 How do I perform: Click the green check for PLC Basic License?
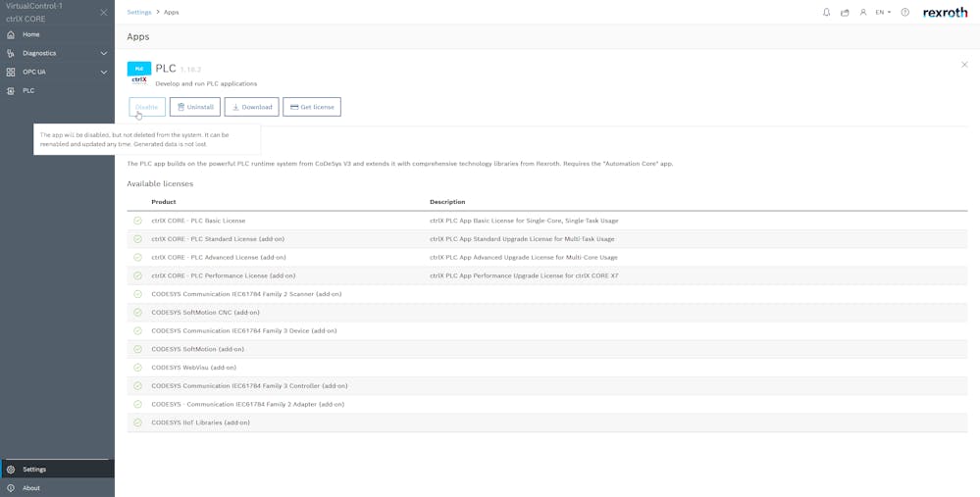click(x=137, y=221)
